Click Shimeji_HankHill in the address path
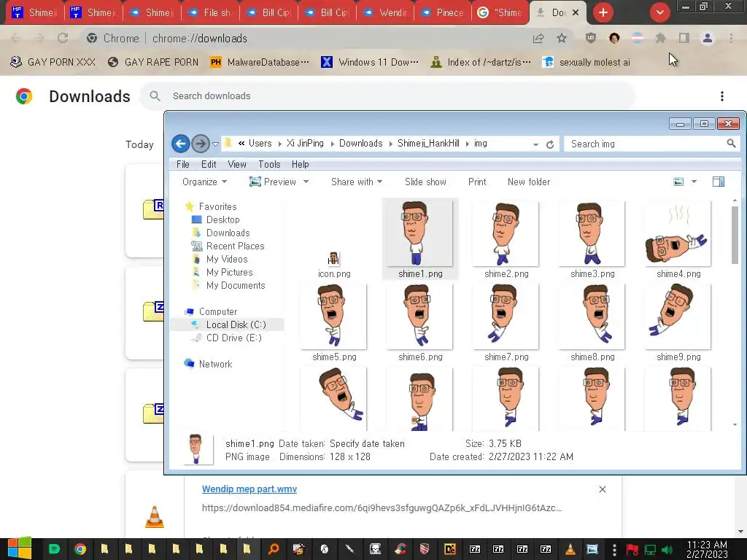 [x=428, y=144]
